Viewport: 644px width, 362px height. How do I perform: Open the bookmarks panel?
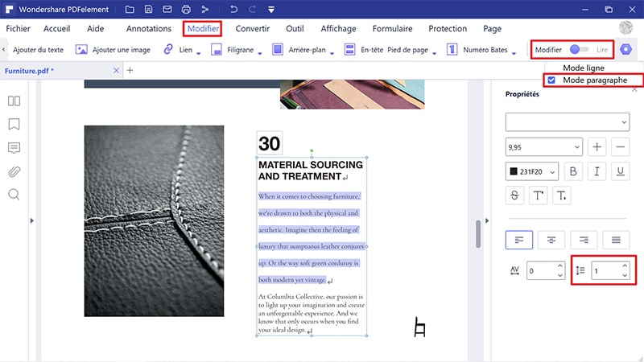pyautogui.click(x=14, y=124)
